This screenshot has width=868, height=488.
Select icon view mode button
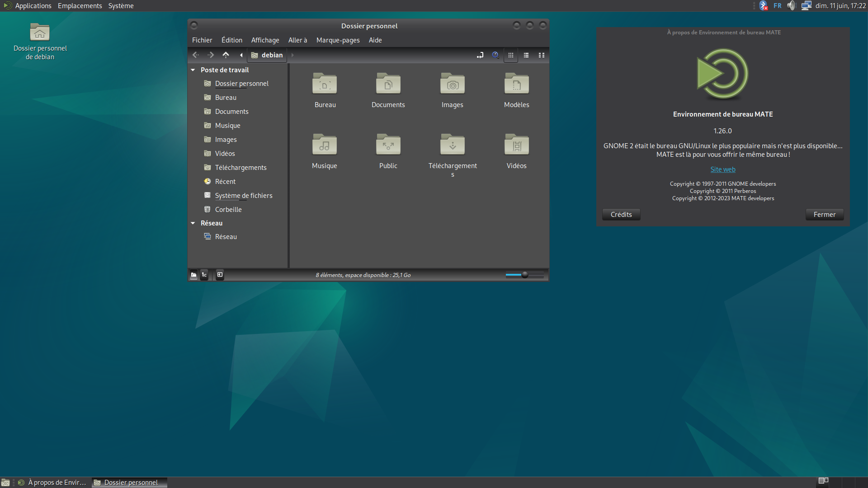tap(511, 55)
